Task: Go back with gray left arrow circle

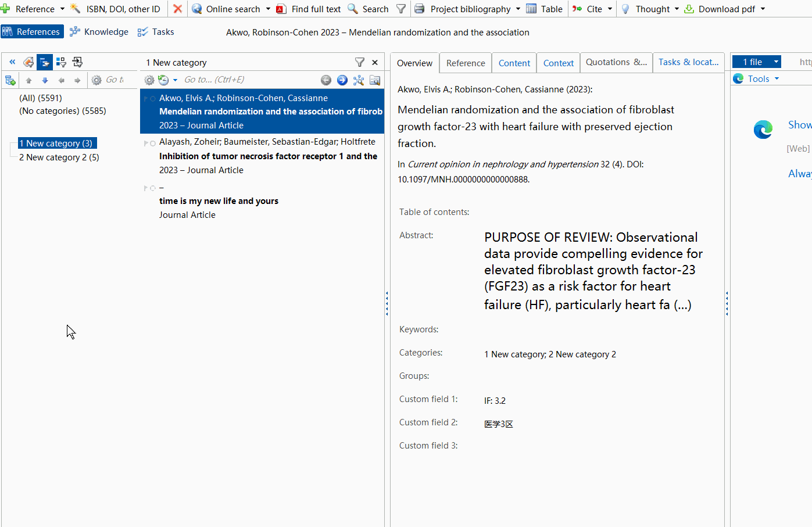Action: (x=326, y=80)
